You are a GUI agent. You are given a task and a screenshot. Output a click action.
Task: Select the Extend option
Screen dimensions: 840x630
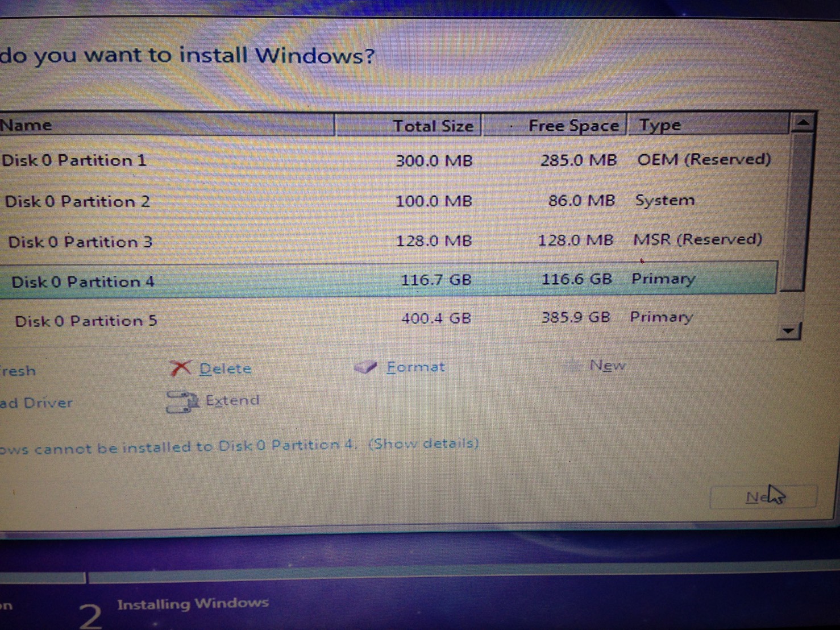(232, 400)
